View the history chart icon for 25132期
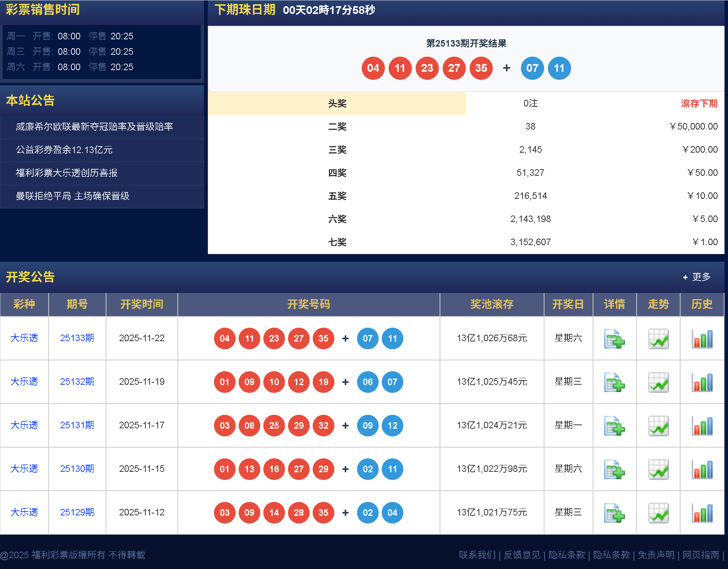 tap(702, 382)
